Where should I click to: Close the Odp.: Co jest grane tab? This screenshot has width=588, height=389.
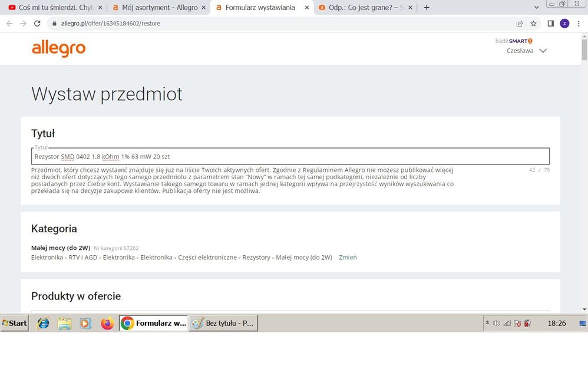click(x=410, y=8)
